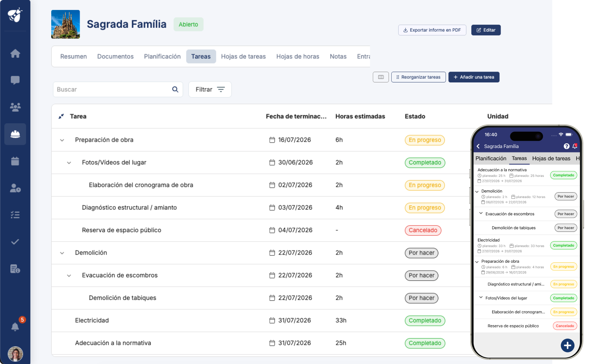The image size is (595, 364).
Task: Click Añadir una tarea button
Action: 474,77
